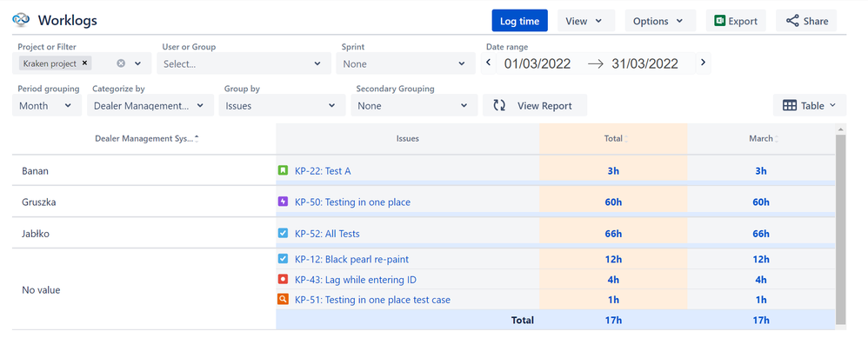Open issue KP-50: Testing in one place
Screen dimensions: 868x338
[352, 202]
